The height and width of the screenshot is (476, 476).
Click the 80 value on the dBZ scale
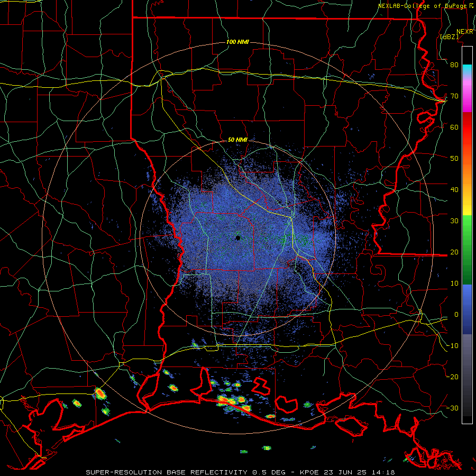[x=454, y=65]
